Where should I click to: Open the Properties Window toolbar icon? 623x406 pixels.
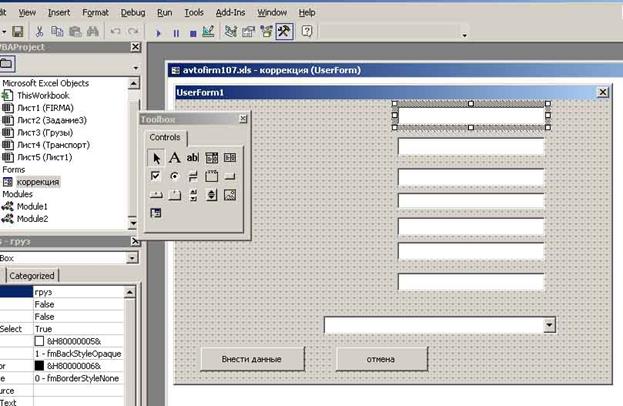248,31
